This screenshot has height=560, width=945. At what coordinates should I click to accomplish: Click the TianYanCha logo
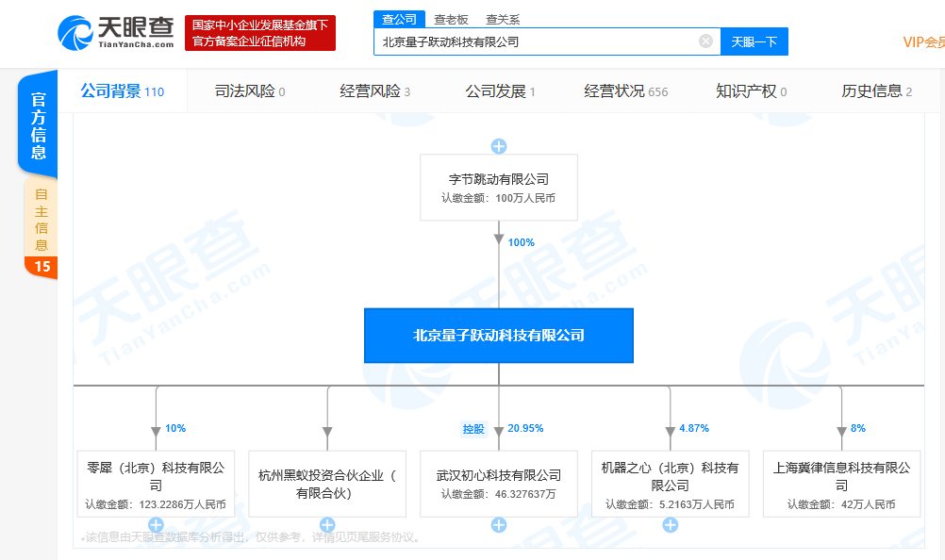(x=116, y=32)
